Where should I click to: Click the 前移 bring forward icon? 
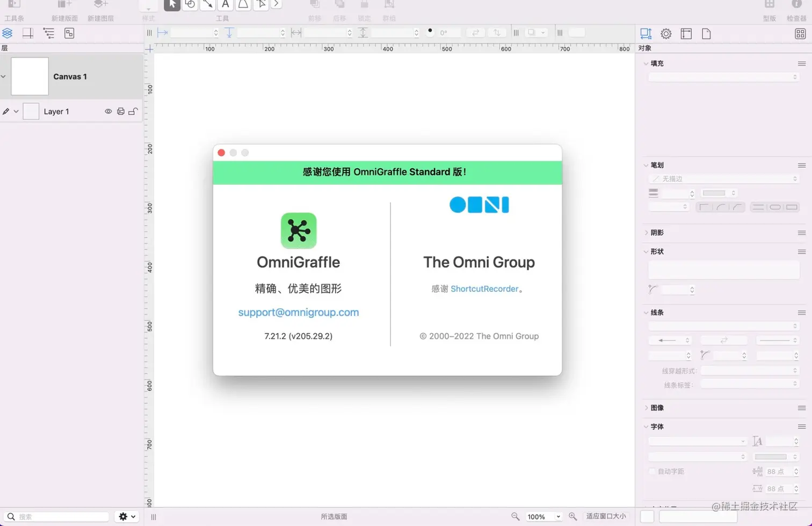tap(315, 4)
